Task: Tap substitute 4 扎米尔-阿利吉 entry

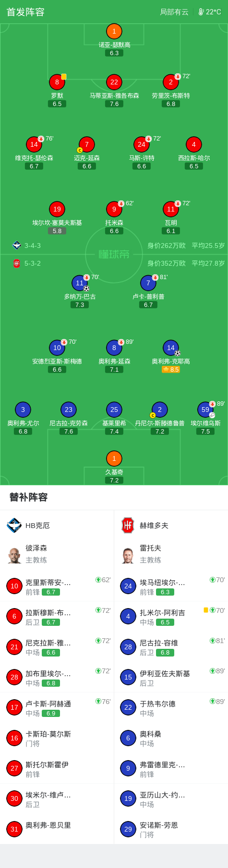Action: pyautogui.click(x=171, y=617)
